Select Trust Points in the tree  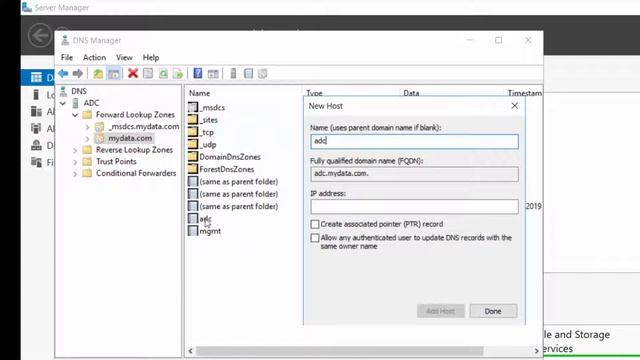pos(116,162)
